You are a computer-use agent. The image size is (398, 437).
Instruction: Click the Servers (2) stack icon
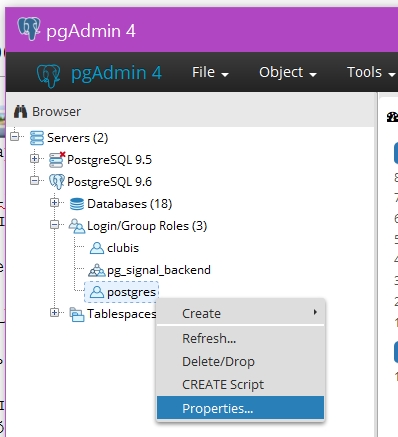[37, 138]
